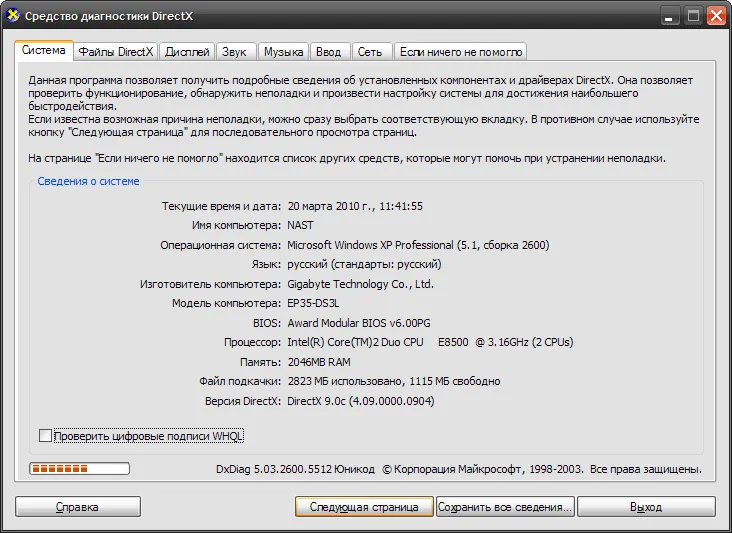Click the Память label
732x533 pixels.
point(260,362)
